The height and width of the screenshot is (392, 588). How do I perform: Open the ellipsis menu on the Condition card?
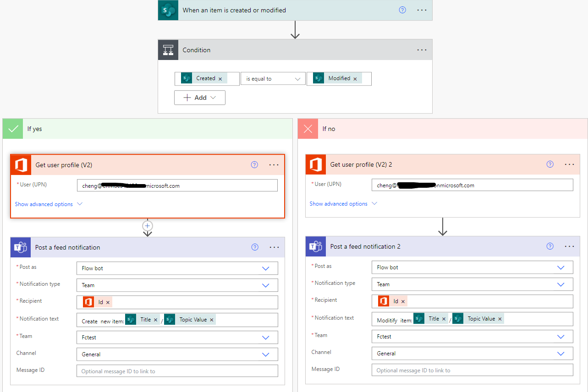tap(421, 49)
